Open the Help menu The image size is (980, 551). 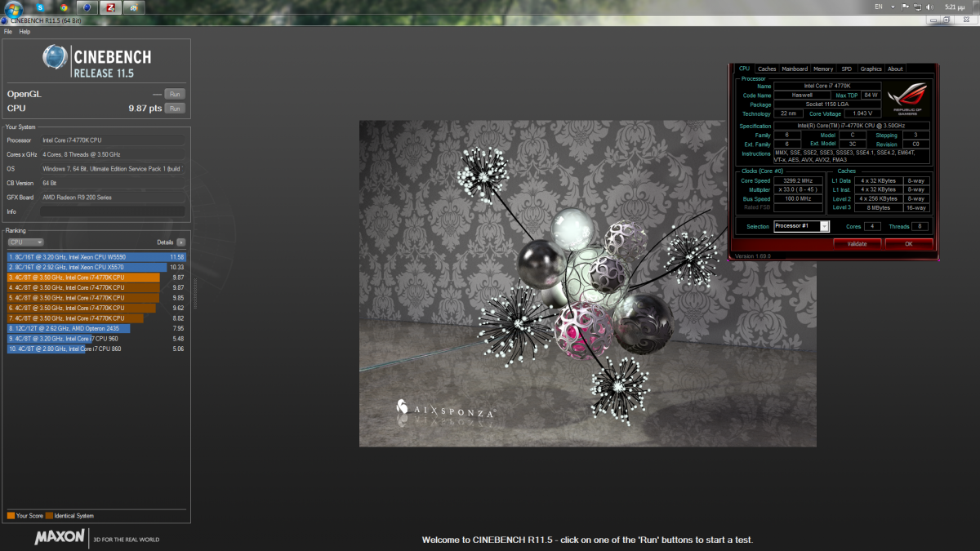(24, 32)
